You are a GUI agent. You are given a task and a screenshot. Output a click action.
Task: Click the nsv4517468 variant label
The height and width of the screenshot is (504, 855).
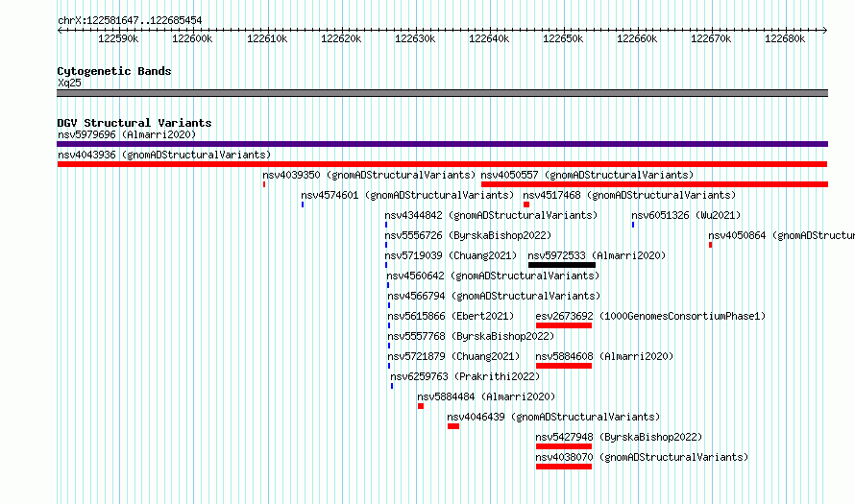(x=629, y=195)
